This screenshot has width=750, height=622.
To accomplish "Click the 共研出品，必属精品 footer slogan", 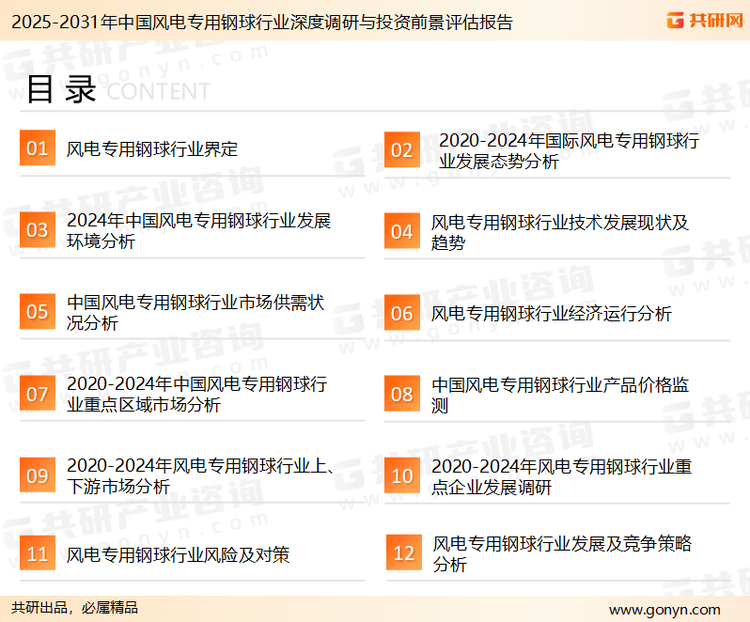I will click(75, 608).
